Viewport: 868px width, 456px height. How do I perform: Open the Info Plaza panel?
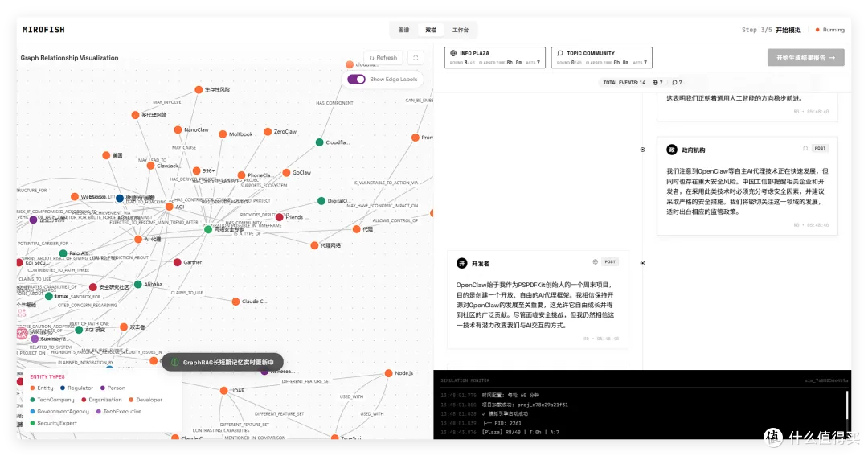pyautogui.click(x=494, y=58)
